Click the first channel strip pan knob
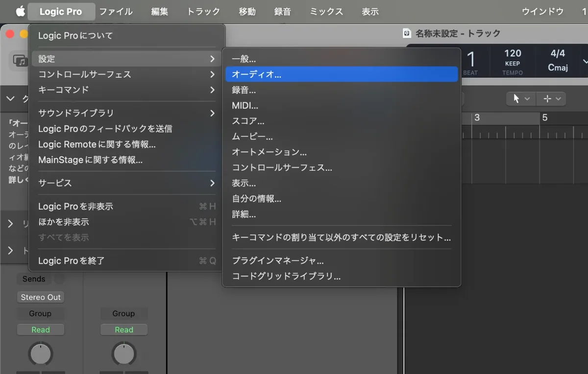588x374 pixels. 41,353
